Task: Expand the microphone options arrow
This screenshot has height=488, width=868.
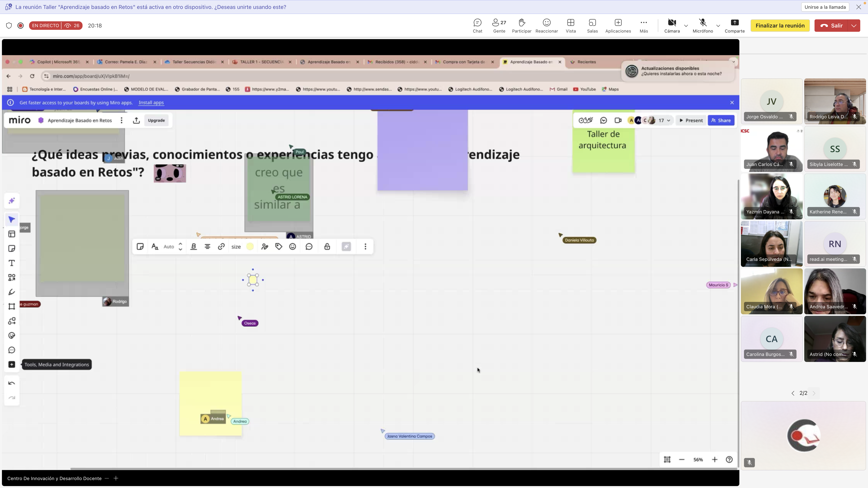Action: point(718,26)
